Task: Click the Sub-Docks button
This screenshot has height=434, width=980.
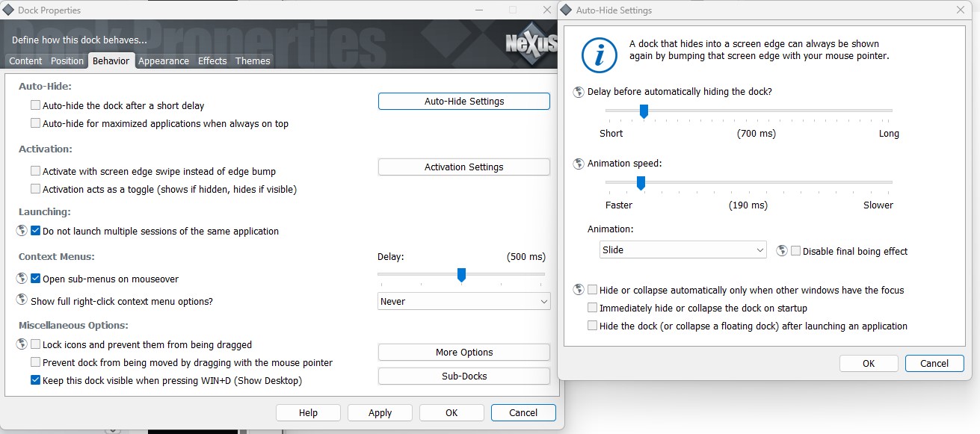Action: click(463, 376)
